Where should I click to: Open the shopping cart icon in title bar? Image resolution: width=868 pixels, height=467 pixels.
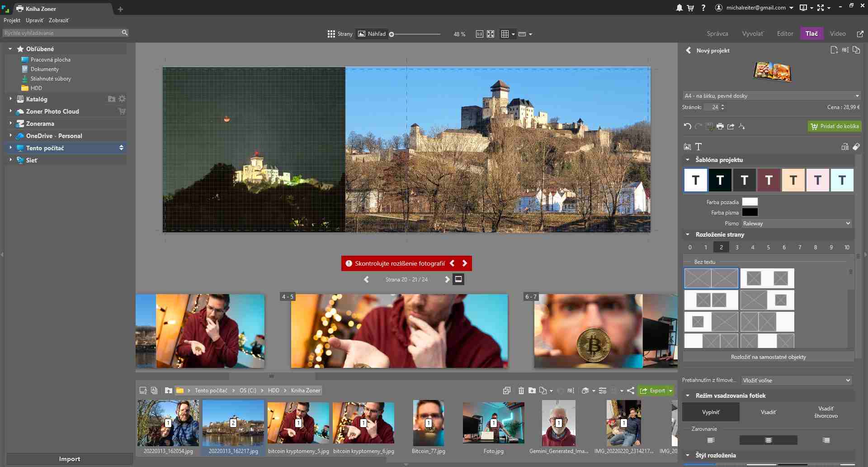tap(690, 8)
